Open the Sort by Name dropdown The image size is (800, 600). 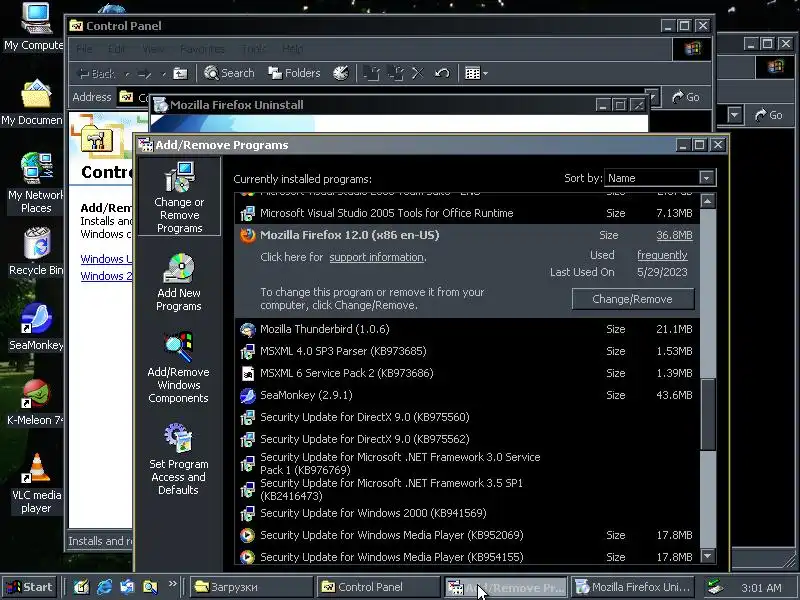706,178
